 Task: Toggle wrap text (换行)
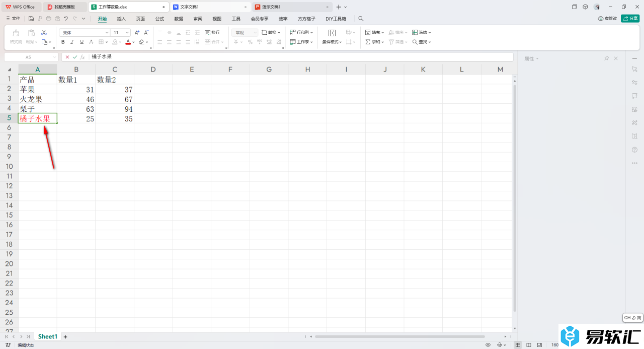[x=212, y=32]
